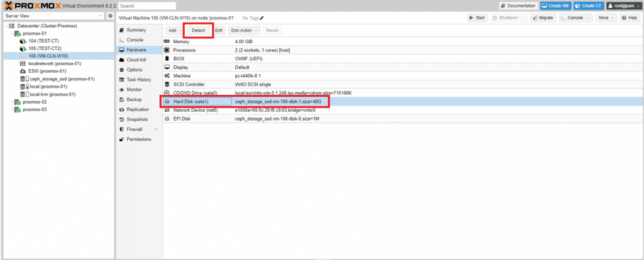
Task: Click 'ceph_storage_ssd:vm-106-disk-0,size=1M' value
Action: [277, 119]
